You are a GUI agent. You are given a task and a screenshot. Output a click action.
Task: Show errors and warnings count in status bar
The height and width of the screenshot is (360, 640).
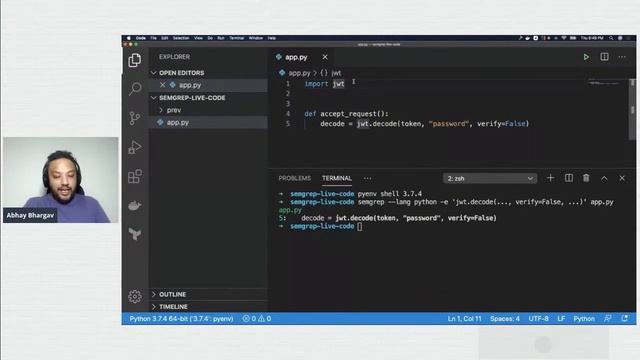[257, 318]
